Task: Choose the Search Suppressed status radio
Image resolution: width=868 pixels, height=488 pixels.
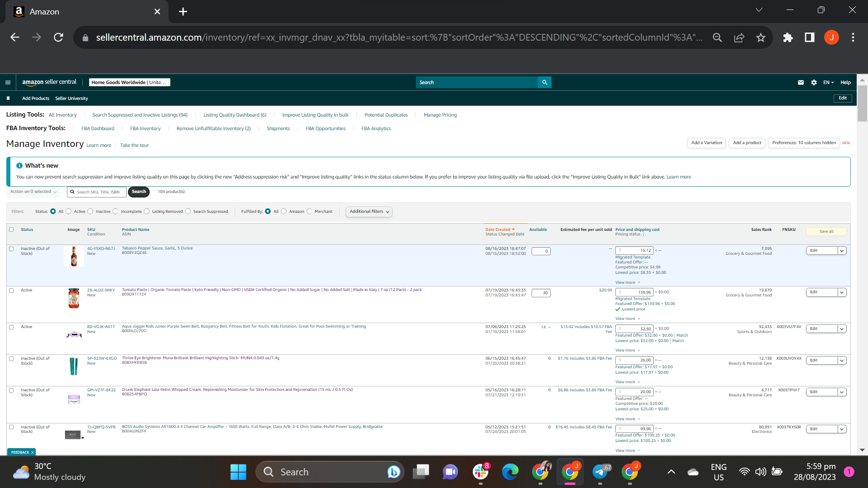Action: click(188, 211)
